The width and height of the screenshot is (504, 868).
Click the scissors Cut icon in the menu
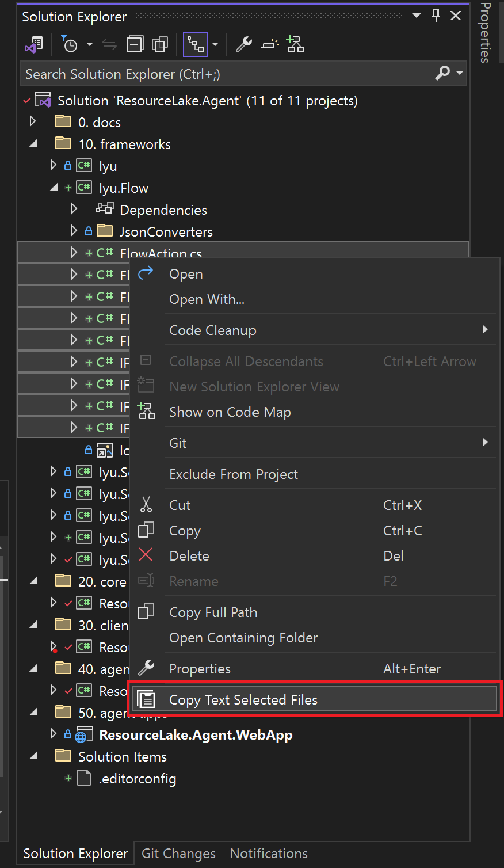pyautogui.click(x=146, y=505)
